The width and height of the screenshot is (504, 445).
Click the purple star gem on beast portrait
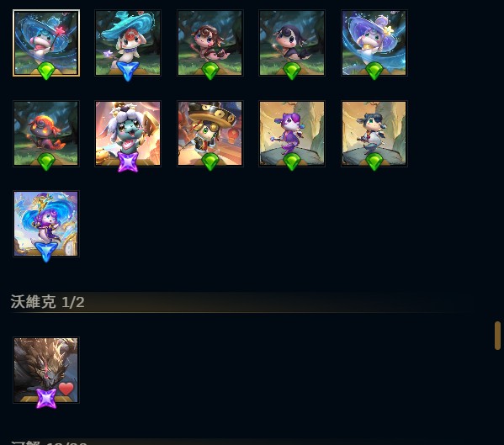coord(46,399)
